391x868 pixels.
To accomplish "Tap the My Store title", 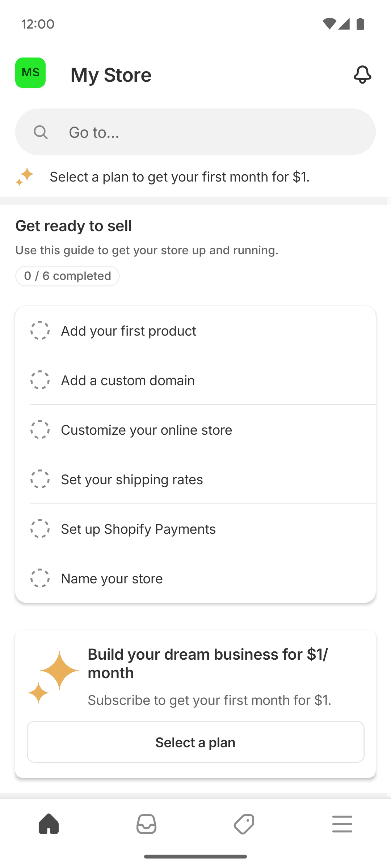I will 111,75.
